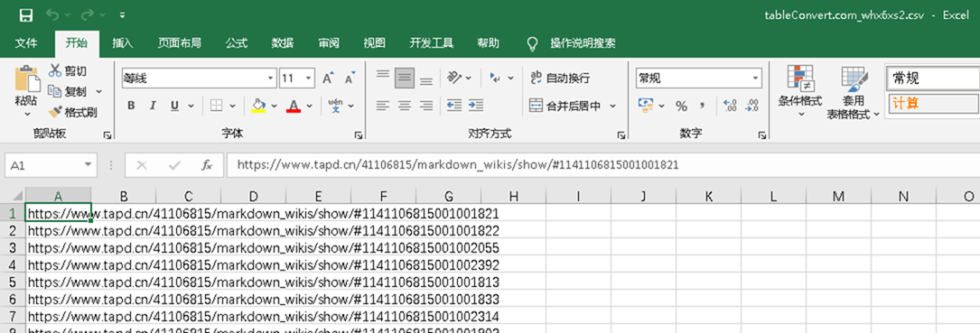Viewport: 980px width, 333px height.
Task: Decrease font size with the small A icon
Action: coord(350,79)
